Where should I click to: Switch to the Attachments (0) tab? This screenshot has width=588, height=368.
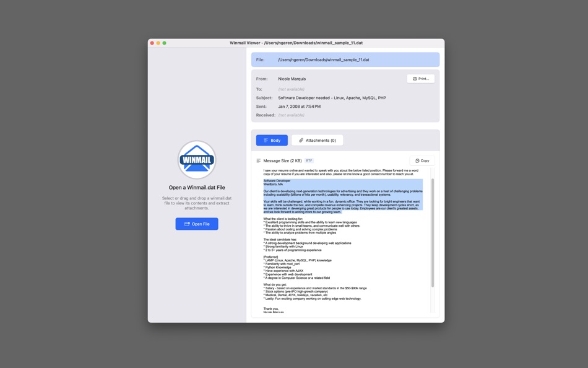[318, 140]
